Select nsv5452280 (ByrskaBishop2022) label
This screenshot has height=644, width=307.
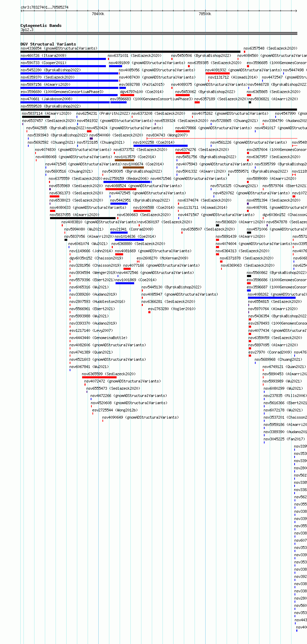pos(51,70)
